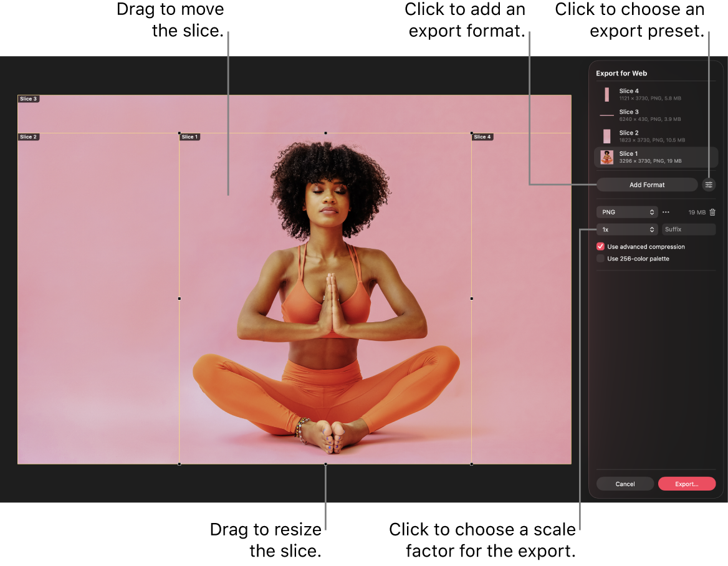Image resolution: width=728 pixels, height=566 pixels.
Task: Open format settings with the sliders icon
Action: pos(709,185)
